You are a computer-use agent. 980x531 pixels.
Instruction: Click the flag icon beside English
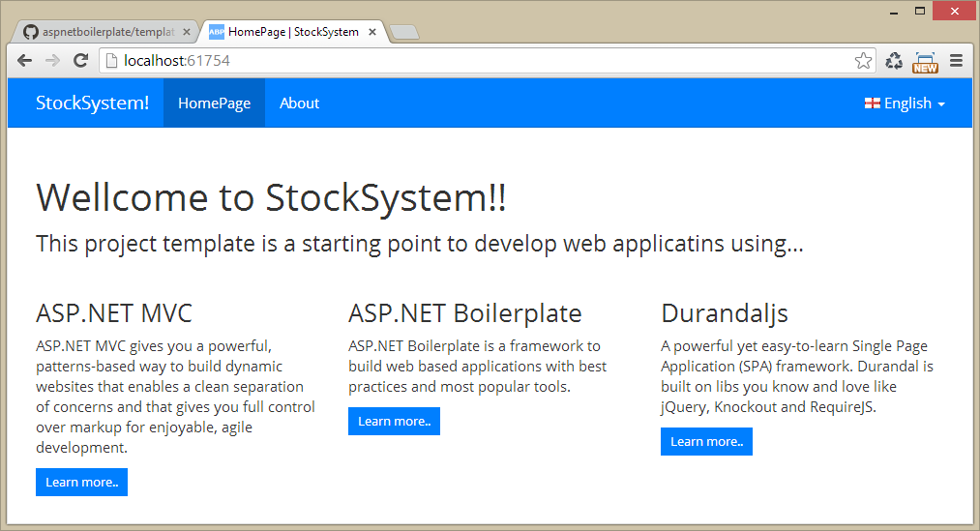pyautogui.click(x=872, y=103)
